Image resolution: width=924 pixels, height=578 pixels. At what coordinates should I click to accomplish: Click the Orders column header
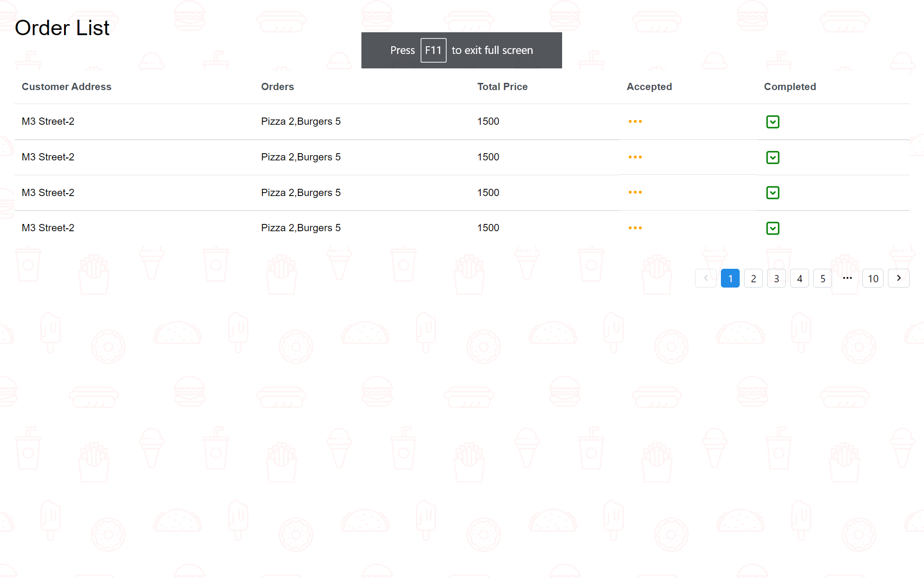click(x=277, y=87)
